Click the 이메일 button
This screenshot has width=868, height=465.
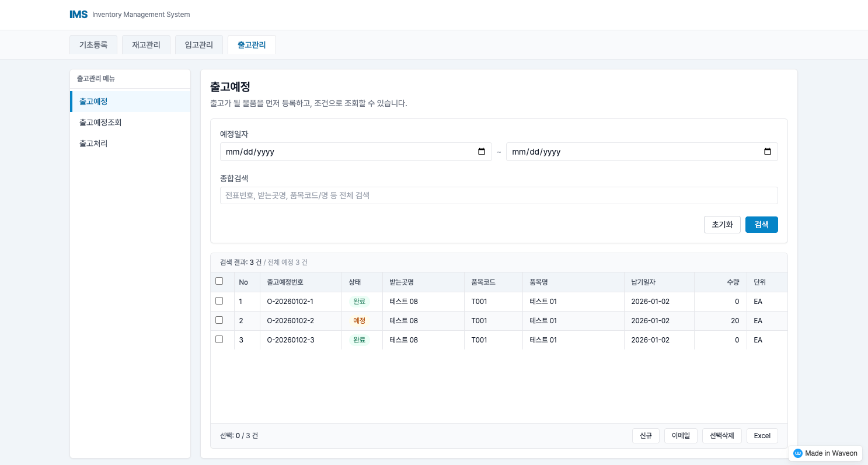680,435
